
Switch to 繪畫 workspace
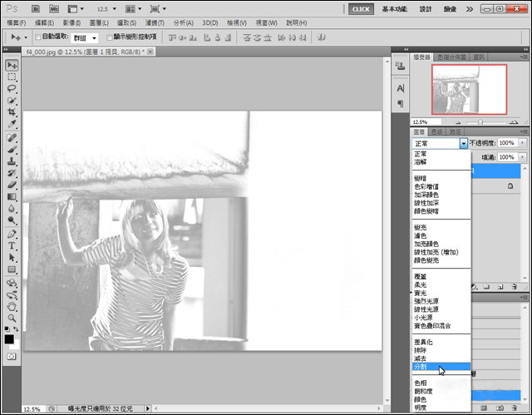[x=451, y=9]
